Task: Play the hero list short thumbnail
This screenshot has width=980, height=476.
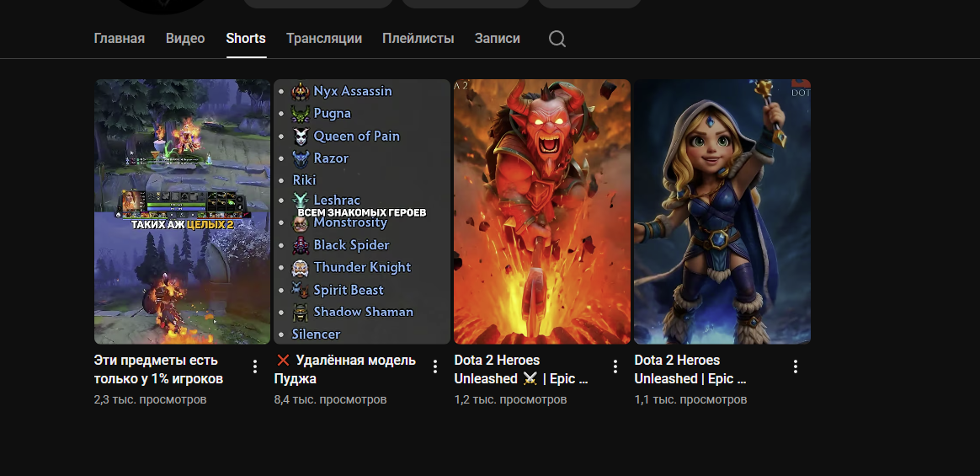Action: pyautogui.click(x=362, y=211)
